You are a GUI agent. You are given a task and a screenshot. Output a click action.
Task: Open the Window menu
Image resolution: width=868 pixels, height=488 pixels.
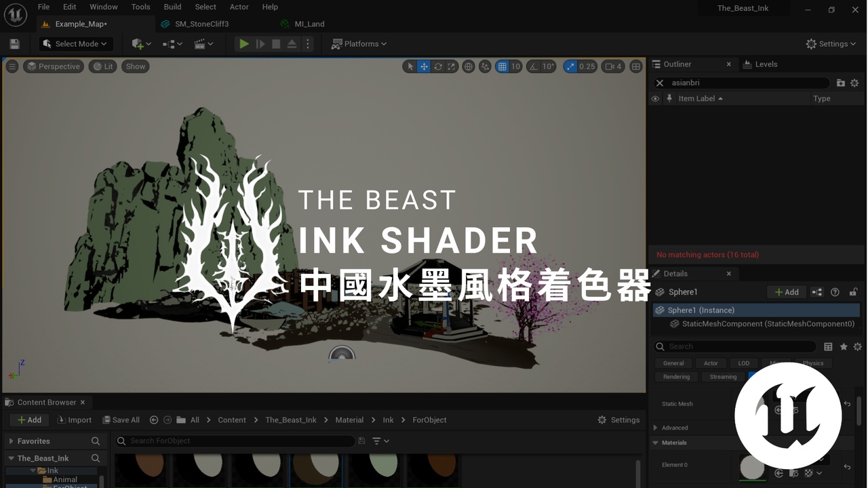click(104, 7)
